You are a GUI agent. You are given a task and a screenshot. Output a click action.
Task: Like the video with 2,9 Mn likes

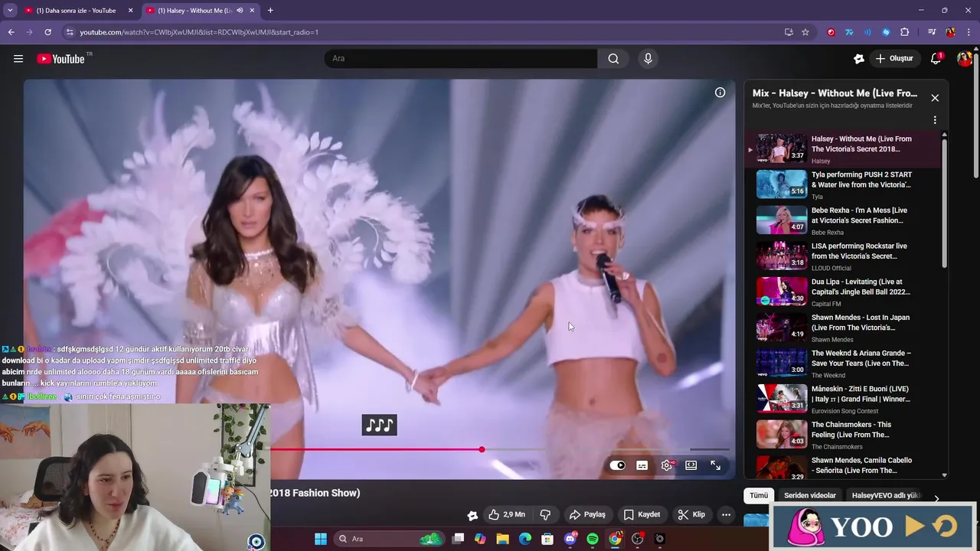[507, 514]
